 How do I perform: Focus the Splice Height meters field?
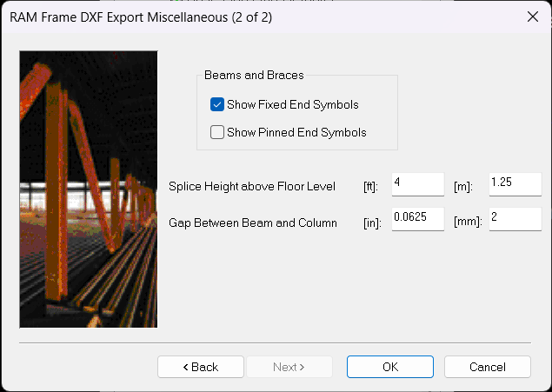515,184
